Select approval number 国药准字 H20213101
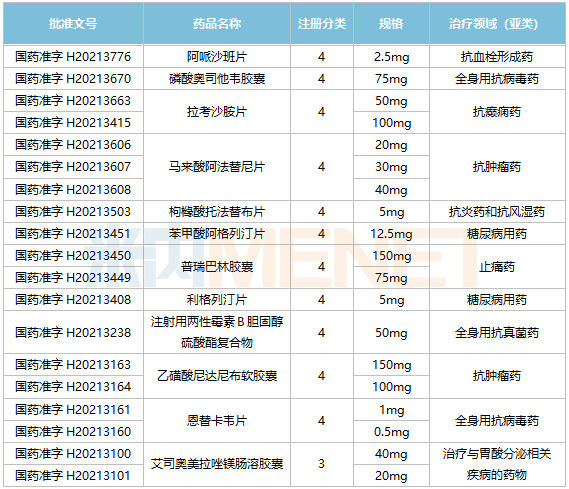 (x=73, y=476)
